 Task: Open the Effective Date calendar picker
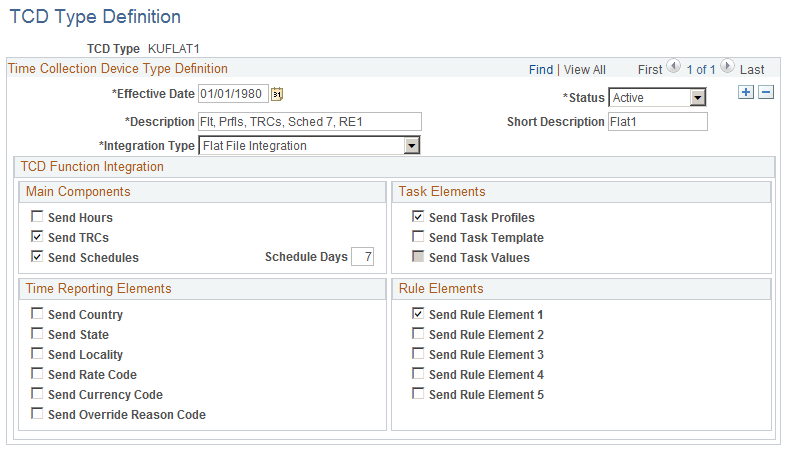click(x=278, y=95)
